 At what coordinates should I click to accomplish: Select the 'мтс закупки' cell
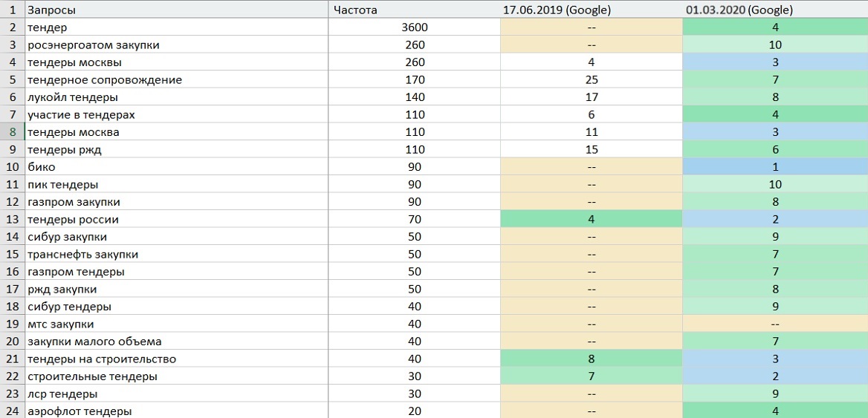pyautogui.click(x=176, y=324)
